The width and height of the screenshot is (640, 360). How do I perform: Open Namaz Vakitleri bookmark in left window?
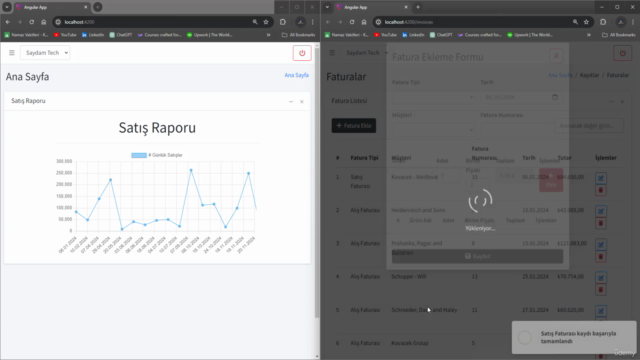pyautogui.click(x=26, y=35)
